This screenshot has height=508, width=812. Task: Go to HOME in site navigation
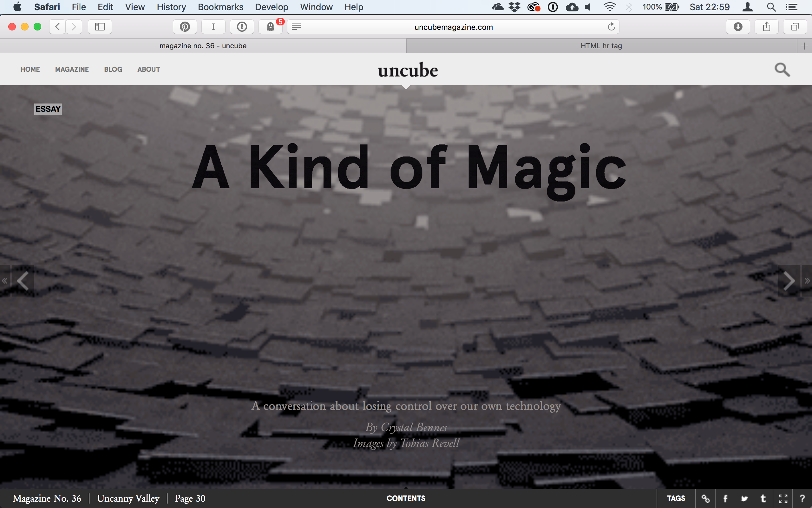coord(30,69)
